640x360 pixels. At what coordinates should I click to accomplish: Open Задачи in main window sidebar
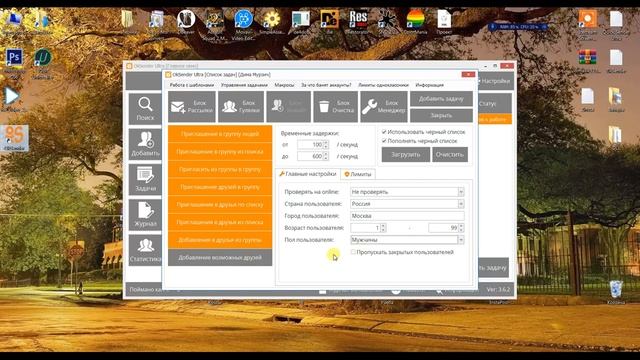pos(145,179)
